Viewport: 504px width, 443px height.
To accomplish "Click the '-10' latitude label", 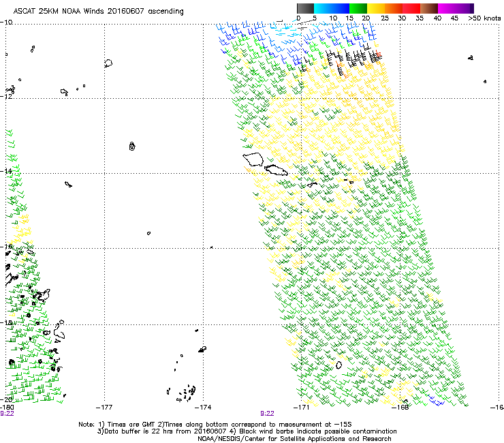I will click(6, 22).
